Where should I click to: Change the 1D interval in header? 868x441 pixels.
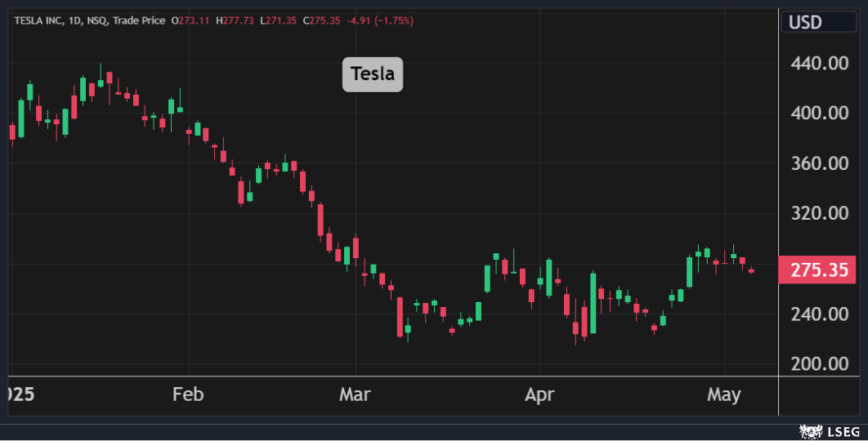[x=78, y=20]
